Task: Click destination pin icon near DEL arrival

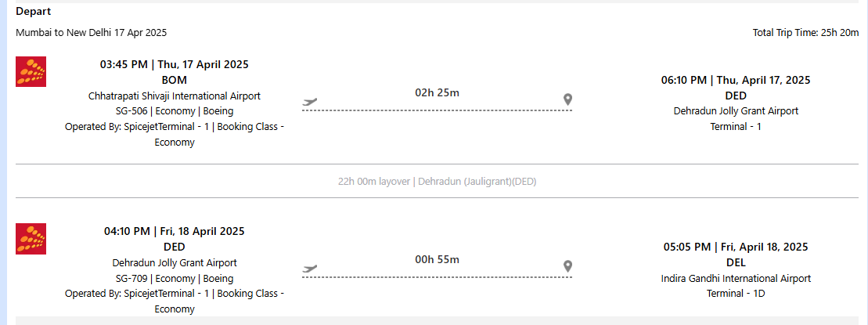Action: [567, 266]
